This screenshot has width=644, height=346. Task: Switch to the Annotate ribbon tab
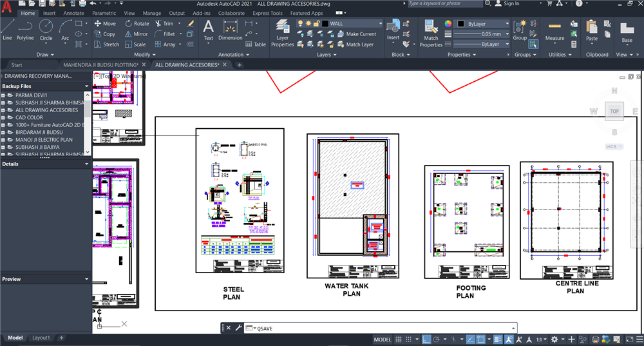[x=73, y=13]
